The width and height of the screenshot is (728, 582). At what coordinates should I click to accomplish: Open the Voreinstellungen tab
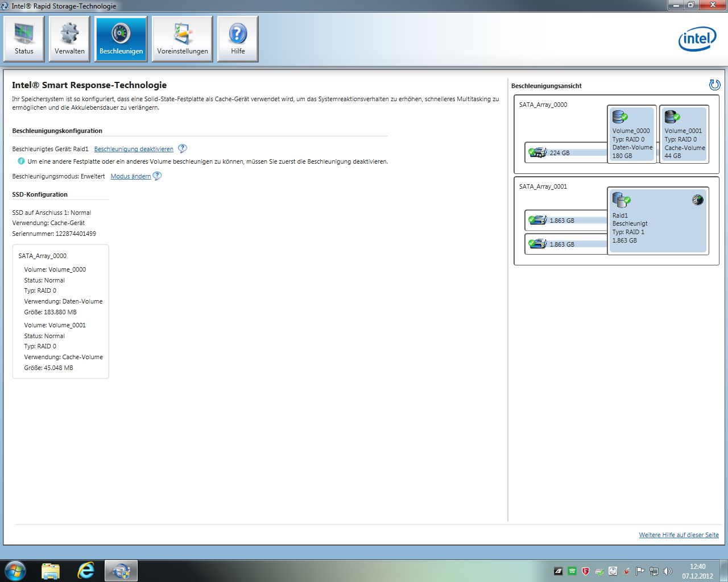click(183, 39)
